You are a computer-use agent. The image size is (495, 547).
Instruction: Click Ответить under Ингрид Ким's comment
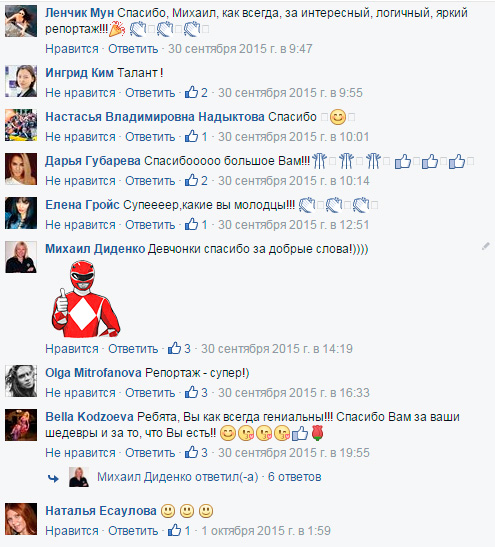coord(150,92)
